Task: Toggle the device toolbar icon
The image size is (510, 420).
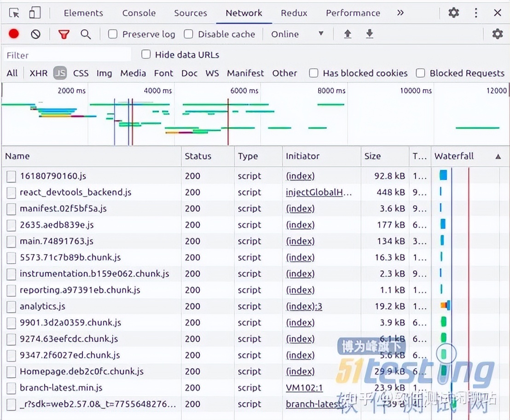Action: [35, 13]
